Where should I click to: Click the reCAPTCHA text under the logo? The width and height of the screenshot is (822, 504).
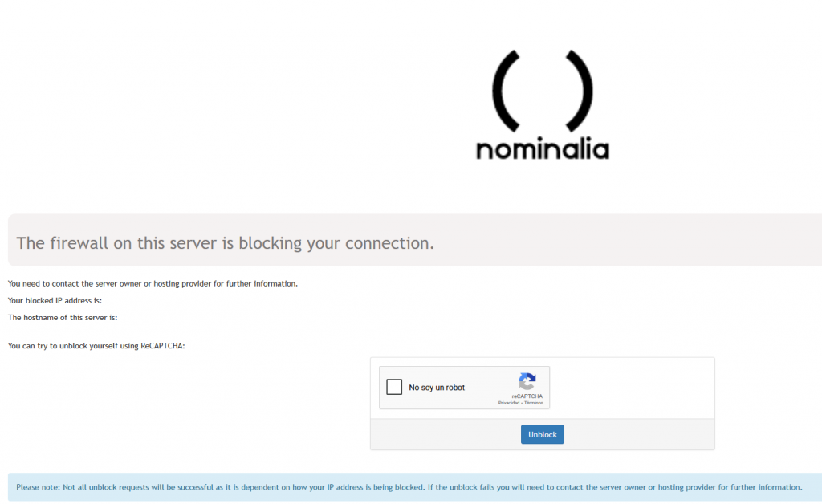coord(527,396)
